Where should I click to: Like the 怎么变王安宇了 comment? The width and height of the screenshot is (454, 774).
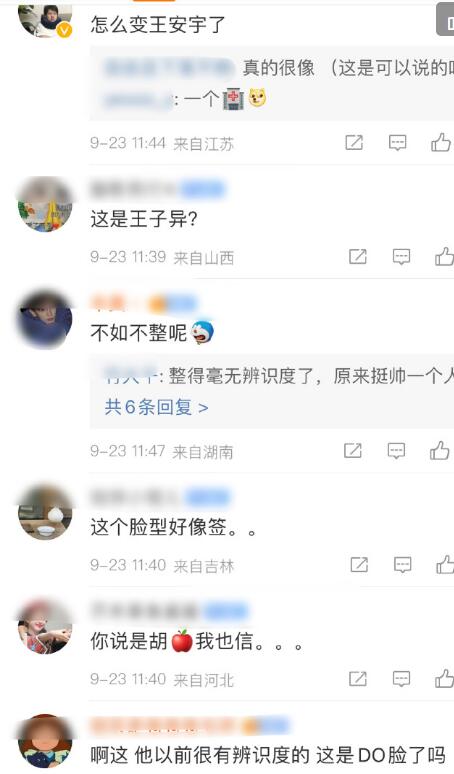coord(441,143)
